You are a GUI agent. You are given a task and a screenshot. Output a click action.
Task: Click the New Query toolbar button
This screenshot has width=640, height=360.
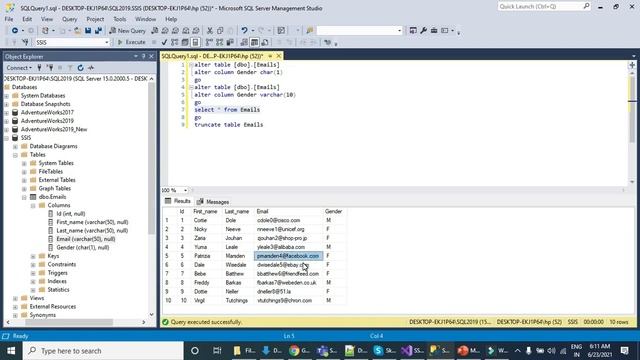pos(127,31)
